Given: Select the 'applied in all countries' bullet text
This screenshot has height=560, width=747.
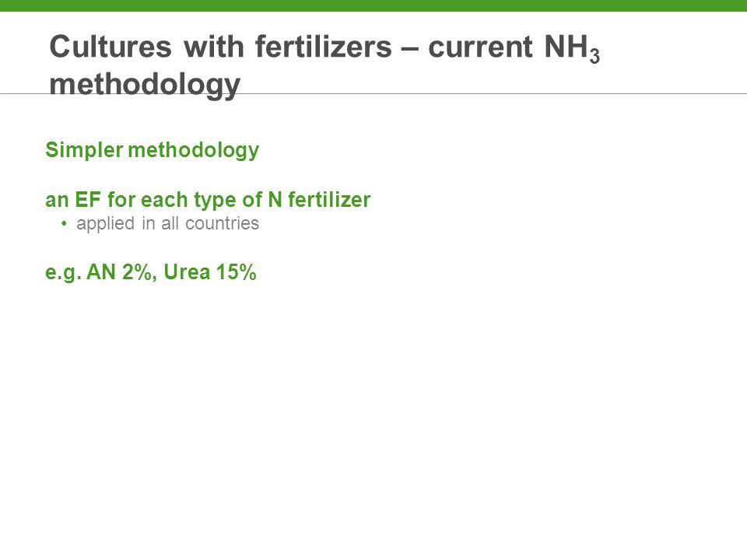Looking at the screenshot, I should 168,223.
